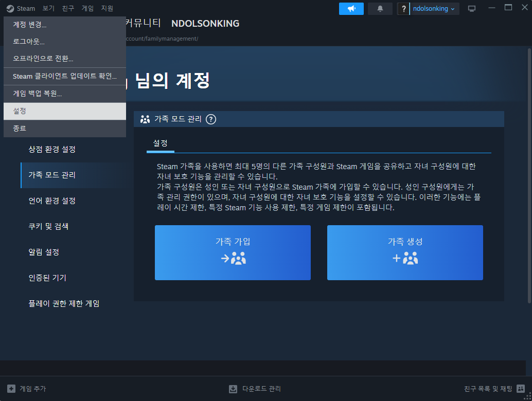The height and width of the screenshot is (401, 532).
Task: Click the plus icon beside 게임 추가
Action: point(11,389)
